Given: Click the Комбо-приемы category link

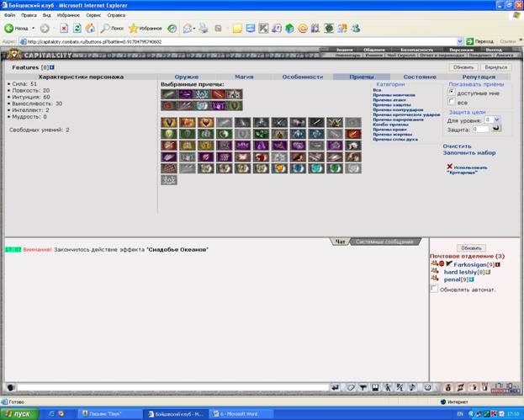Looking at the screenshot, I should click(390, 125).
